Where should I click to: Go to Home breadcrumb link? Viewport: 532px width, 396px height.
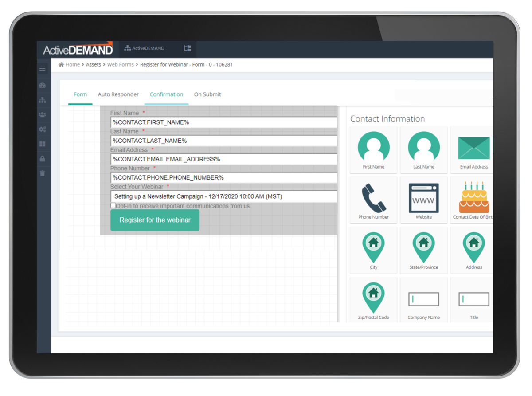click(73, 65)
